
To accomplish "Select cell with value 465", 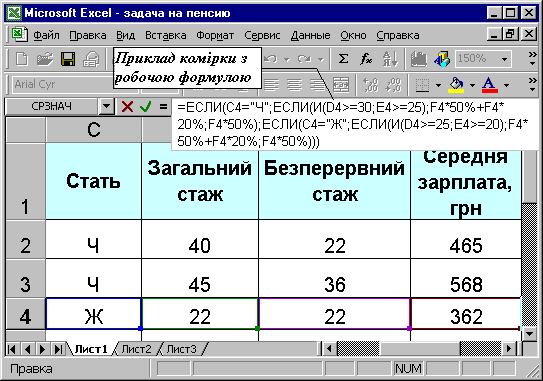I will (466, 239).
